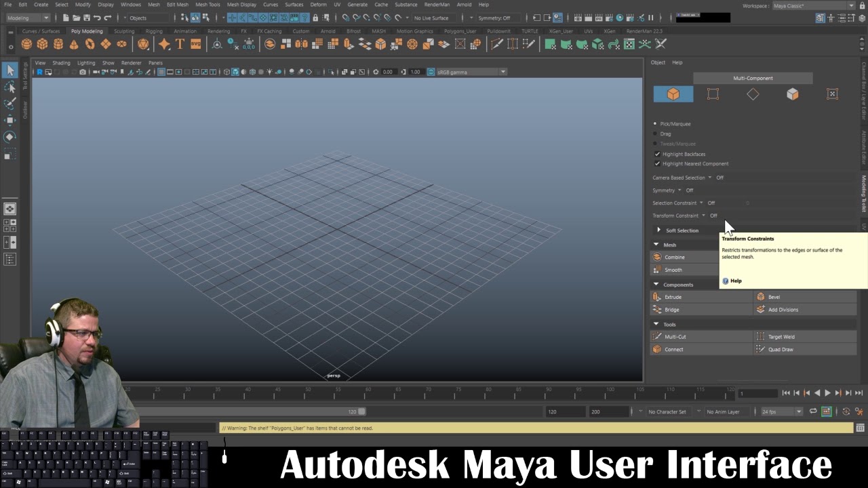Image resolution: width=868 pixels, height=488 pixels.
Task: Choose UV selection mode in Modeling Toolkit
Action: point(833,94)
